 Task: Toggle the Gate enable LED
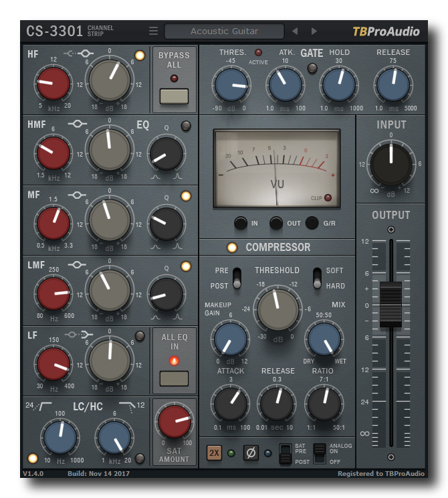coord(312,68)
